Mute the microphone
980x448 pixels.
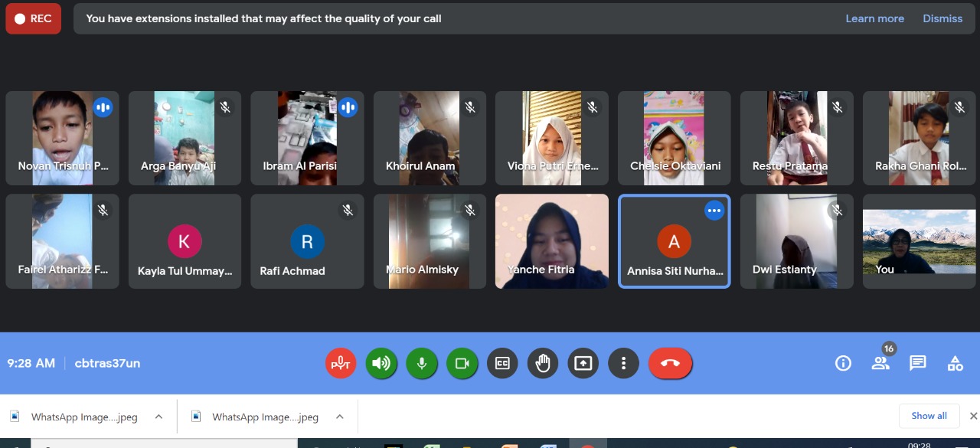[422, 364]
